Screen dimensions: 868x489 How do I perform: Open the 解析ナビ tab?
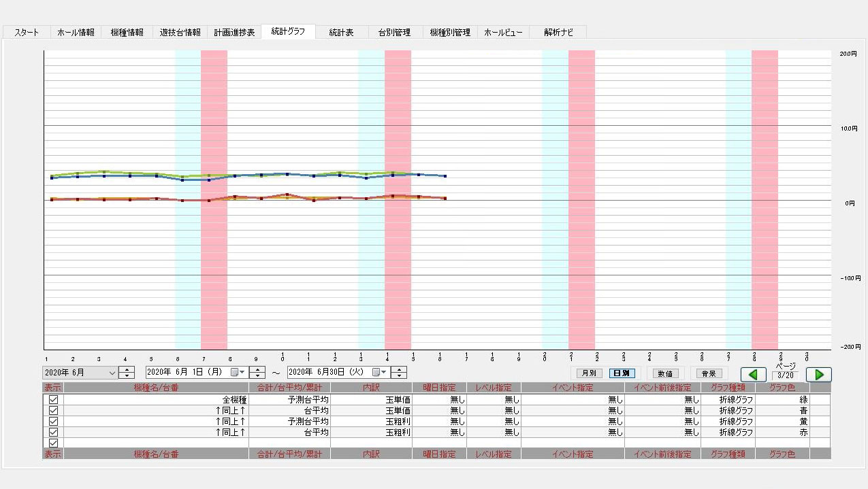click(x=558, y=33)
